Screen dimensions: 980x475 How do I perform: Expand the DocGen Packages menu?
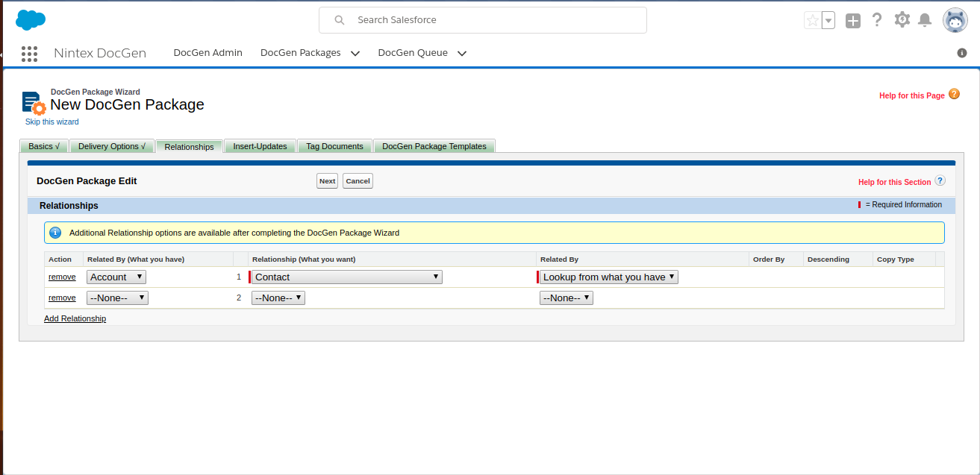click(355, 53)
